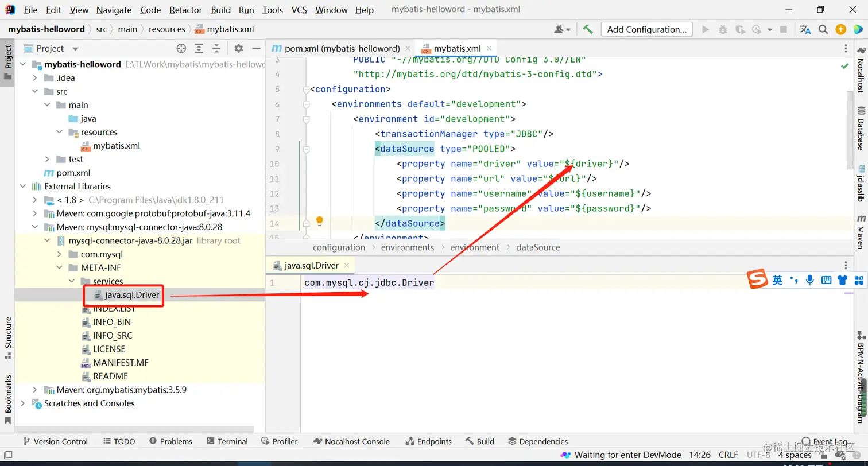Click the Run play icon in toolbar
The image size is (868, 466).
point(706,29)
